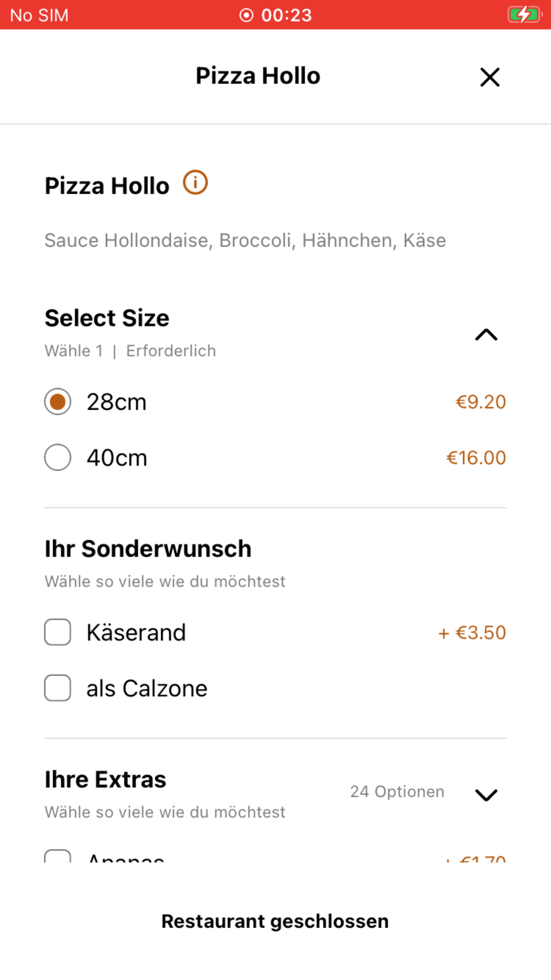551x980 pixels.
Task: Tap the 00:23 recording timer
Action: [x=287, y=15]
